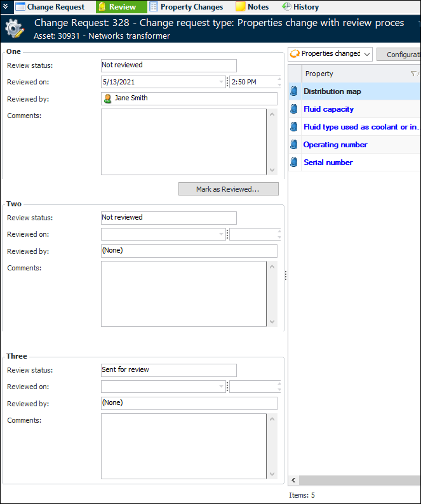Go to the Notes tab
421x504 pixels.
pos(252,7)
